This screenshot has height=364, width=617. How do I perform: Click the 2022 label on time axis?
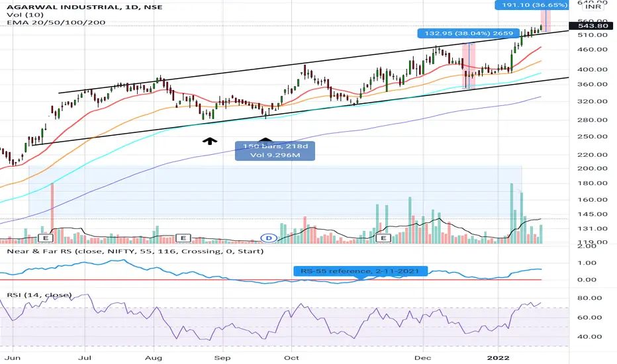pyautogui.click(x=498, y=357)
